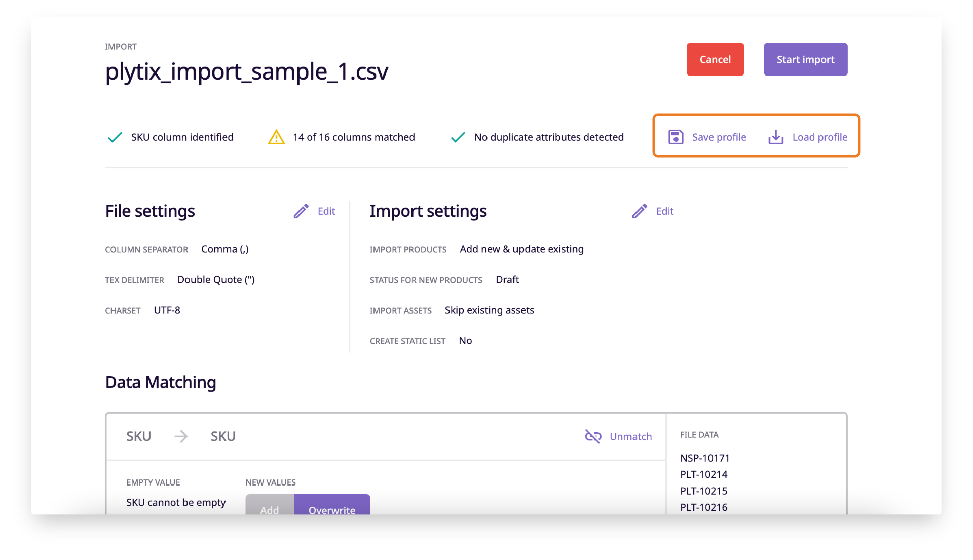Screen dimensions: 973x560
Task: Click the source SKU column label
Action: pyautogui.click(x=138, y=436)
